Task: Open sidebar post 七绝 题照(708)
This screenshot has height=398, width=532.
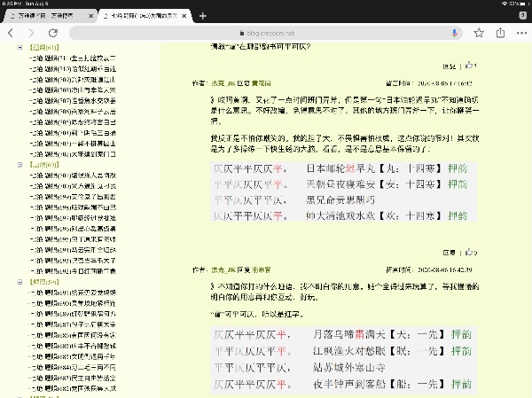Action: [x=73, y=90]
